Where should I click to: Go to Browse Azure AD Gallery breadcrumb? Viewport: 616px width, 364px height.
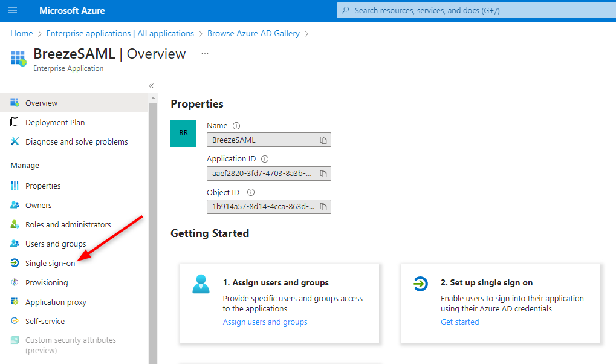click(x=253, y=33)
